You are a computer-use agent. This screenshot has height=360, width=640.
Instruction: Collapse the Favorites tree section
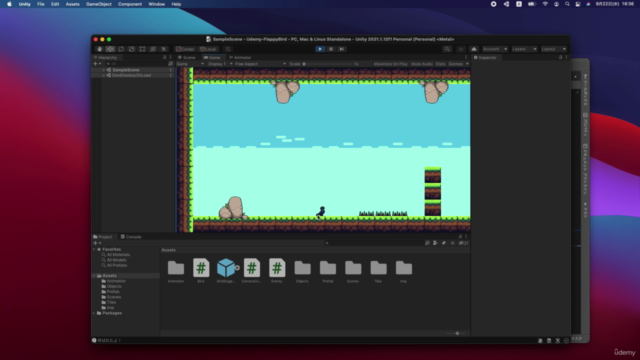tap(94, 249)
